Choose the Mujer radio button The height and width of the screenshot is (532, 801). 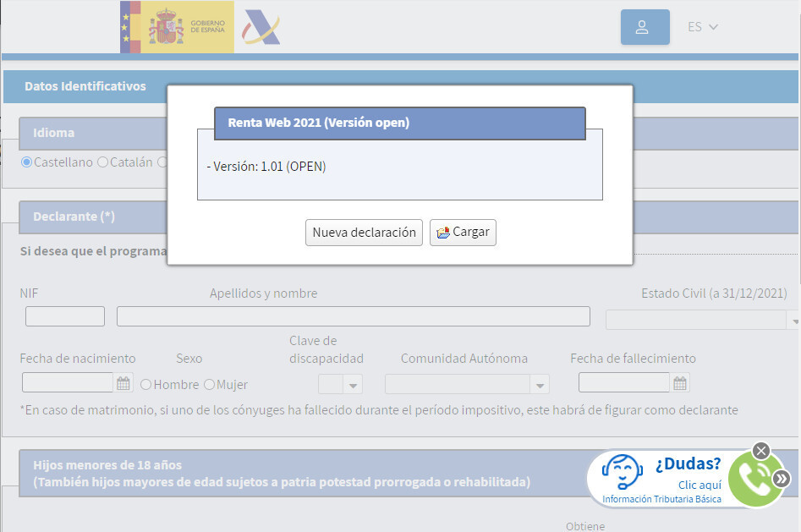tap(209, 385)
